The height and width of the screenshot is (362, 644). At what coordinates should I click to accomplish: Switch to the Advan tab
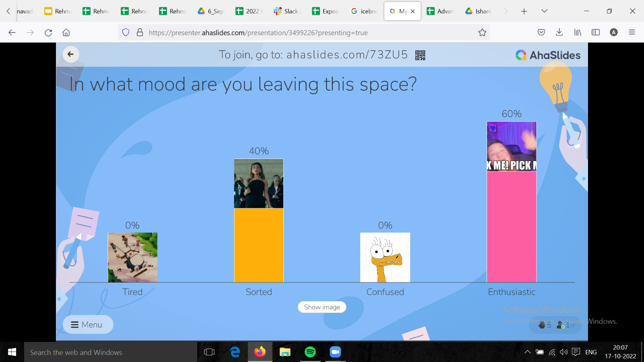coord(440,11)
